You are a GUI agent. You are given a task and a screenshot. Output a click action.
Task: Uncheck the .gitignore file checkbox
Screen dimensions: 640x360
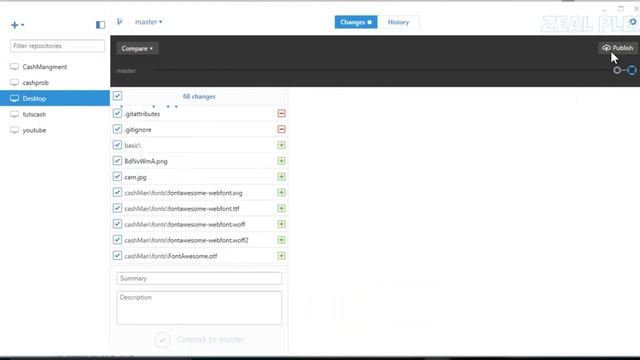[118, 129]
